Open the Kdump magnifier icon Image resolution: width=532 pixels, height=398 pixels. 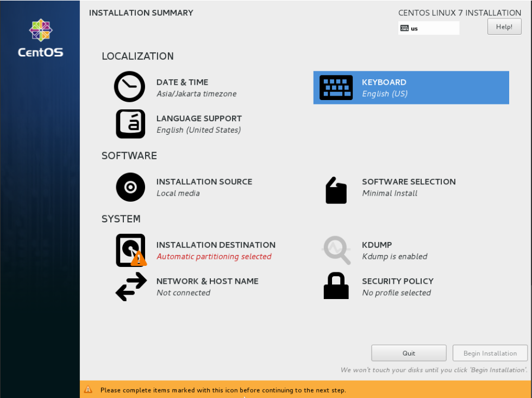pos(336,250)
